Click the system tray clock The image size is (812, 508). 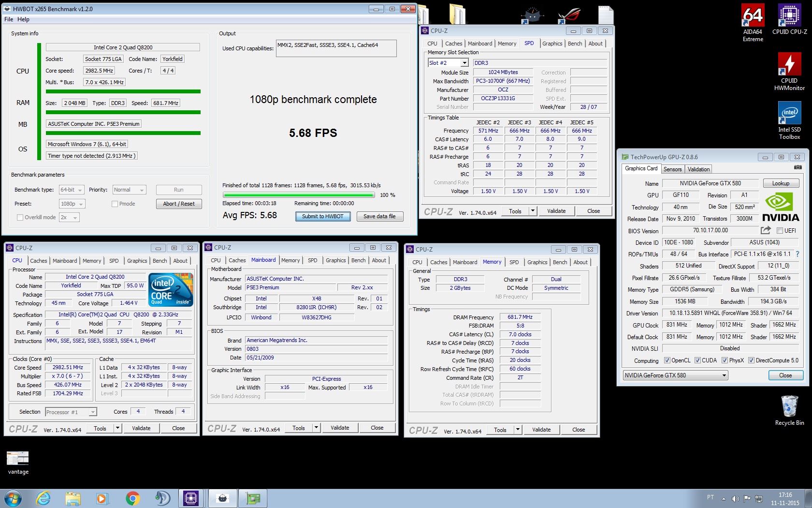pos(785,499)
